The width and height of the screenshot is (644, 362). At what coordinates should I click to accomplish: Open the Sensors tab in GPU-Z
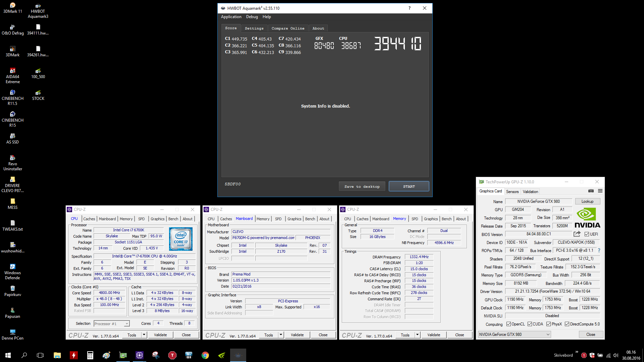pyautogui.click(x=512, y=192)
